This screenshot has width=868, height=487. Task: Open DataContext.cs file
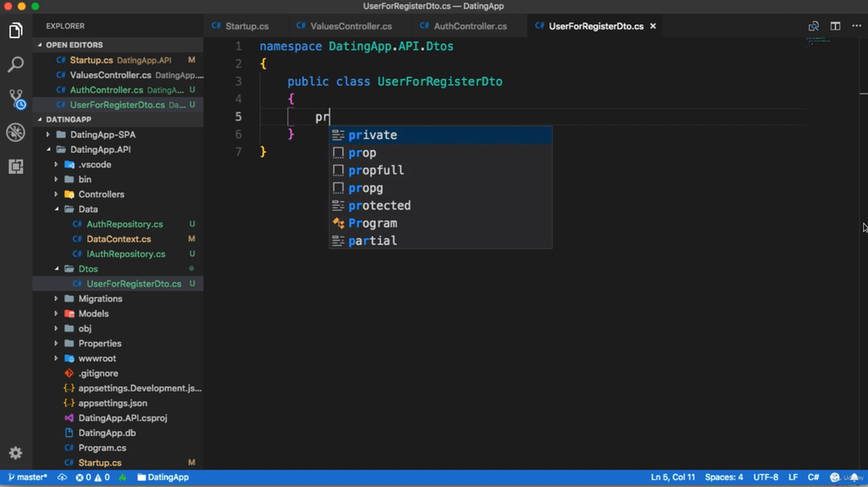coord(118,239)
